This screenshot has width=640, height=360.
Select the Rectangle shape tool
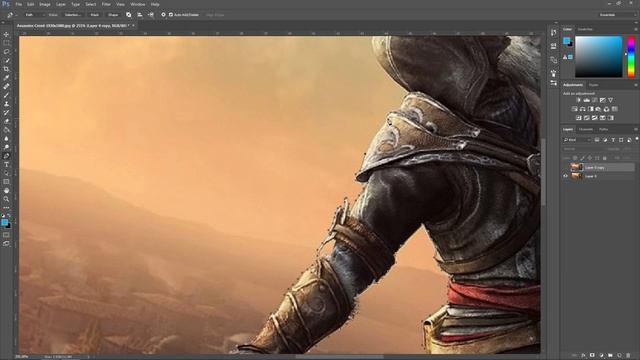coord(6,182)
